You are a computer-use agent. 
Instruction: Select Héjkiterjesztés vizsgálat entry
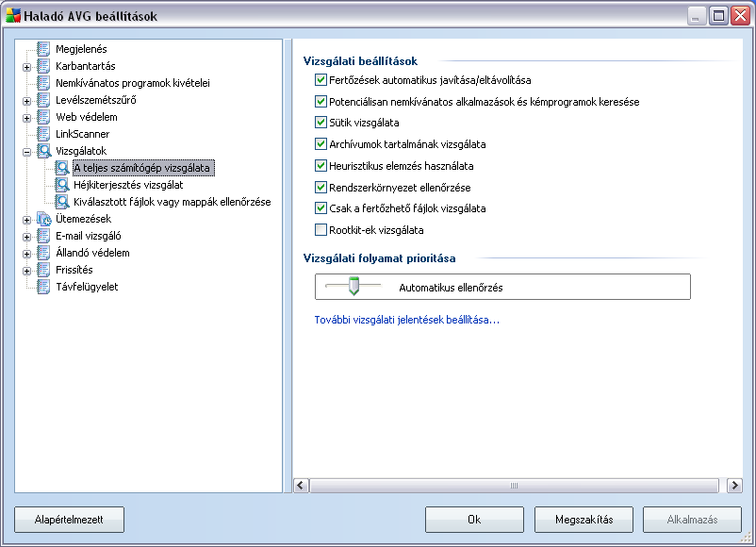128,185
